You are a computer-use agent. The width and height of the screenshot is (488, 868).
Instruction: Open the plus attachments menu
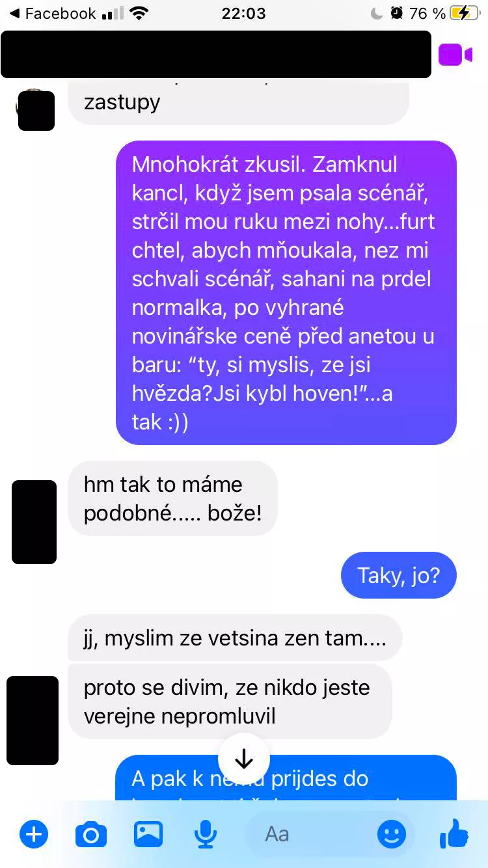(x=34, y=834)
